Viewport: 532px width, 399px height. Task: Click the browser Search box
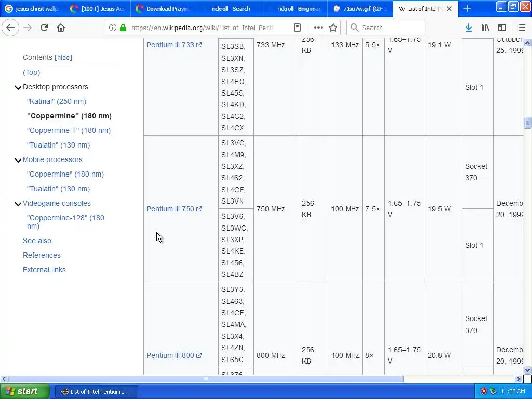click(x=386, y=28)
